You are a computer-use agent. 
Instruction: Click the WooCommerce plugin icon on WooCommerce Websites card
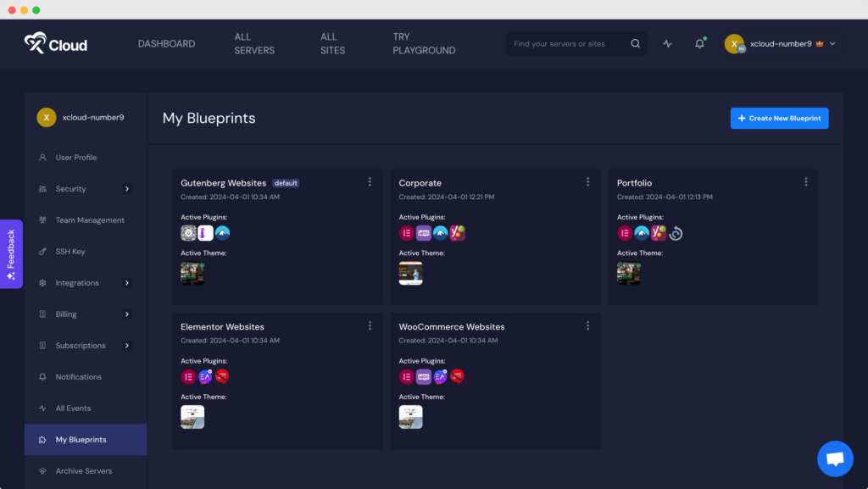[424, 376]
